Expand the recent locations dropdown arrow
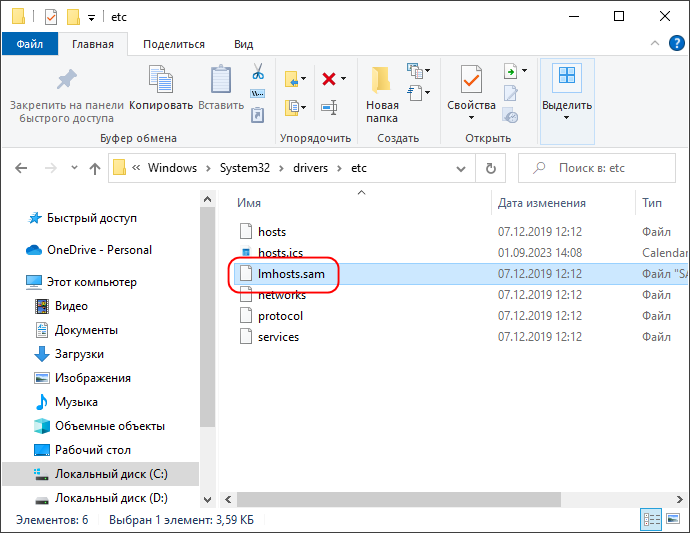Viewport: 690px width, 533px height. tap(74, 168)
